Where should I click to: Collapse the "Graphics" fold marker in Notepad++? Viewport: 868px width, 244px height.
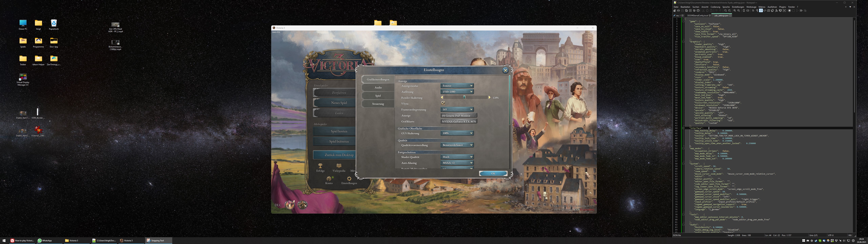coord(683,42)
